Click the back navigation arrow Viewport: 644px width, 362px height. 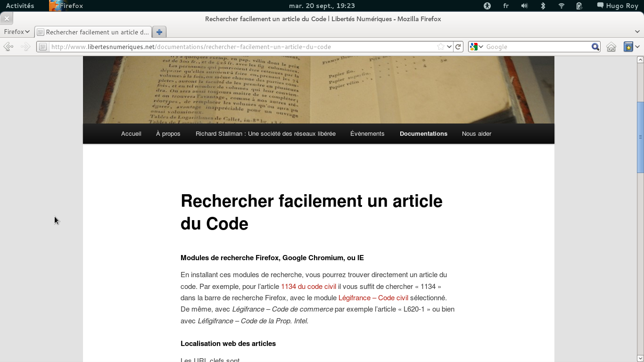8,47
